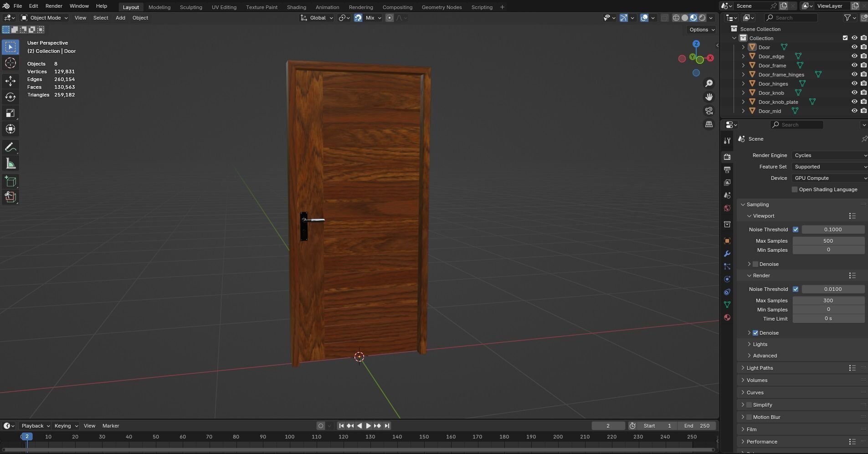Enable the Motion Blur checkbox
Screen dimensions: 868x454
749,417
